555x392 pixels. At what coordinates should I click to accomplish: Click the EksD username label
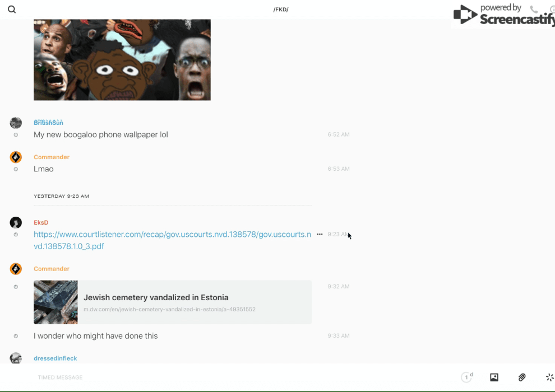tap(41, 223)
